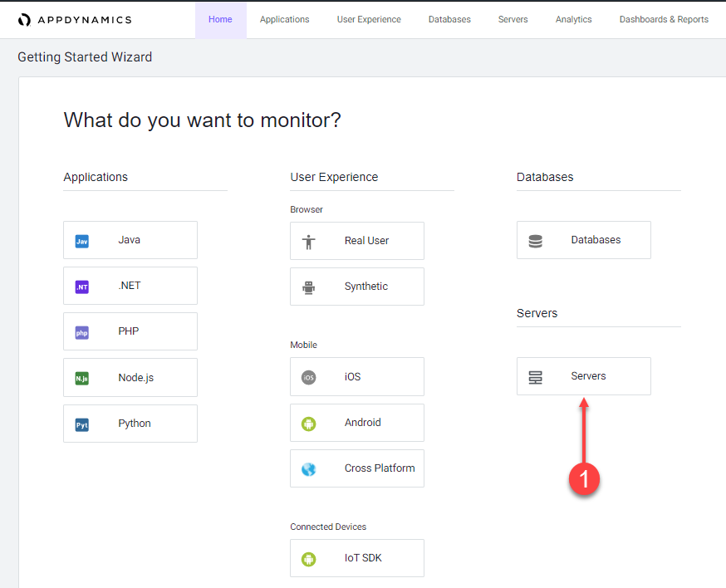Click the Databases section heading
Screen dimensions: 726x588
pos(545,177)
